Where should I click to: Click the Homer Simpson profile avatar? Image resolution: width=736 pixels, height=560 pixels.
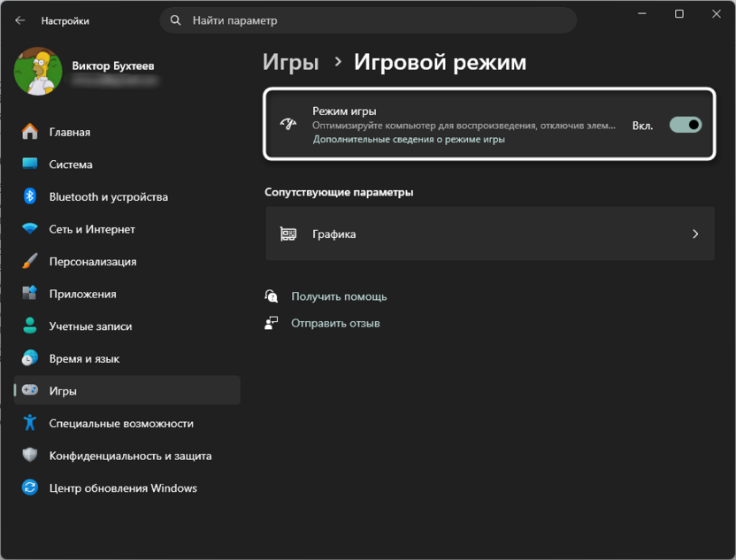(38, 72)
